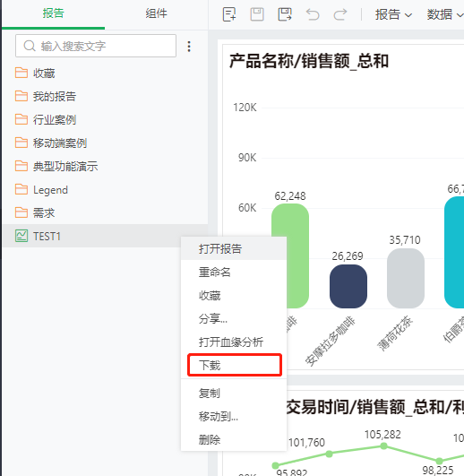Switch to the 组件 tab

(156, 13)
